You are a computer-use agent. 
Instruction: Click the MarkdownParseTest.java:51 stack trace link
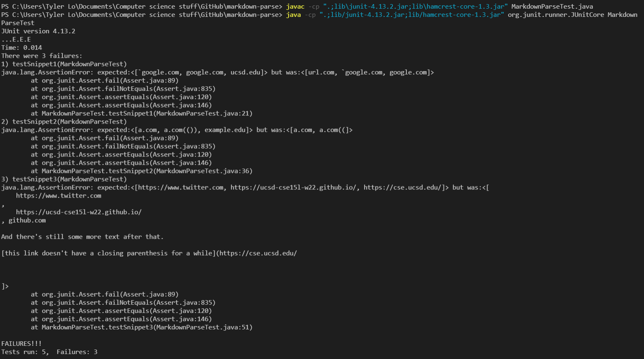(x=203, y=327)
